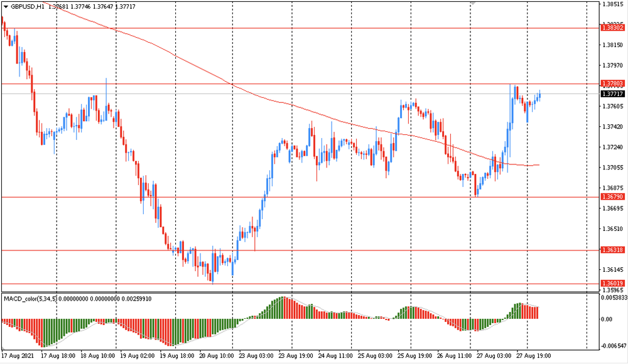628x364 pixels.
Task: Click the 1.37605 price scale label
Action: (x=613, y=106)
